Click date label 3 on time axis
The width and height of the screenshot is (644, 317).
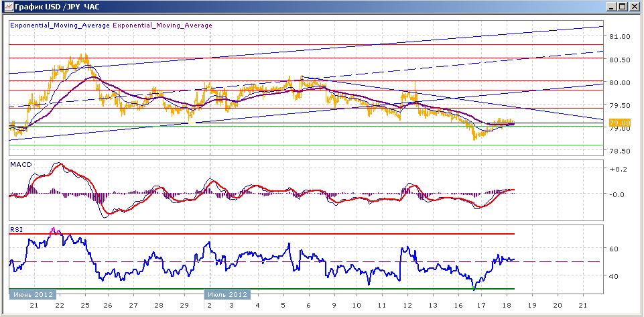(x=232, y=306)
